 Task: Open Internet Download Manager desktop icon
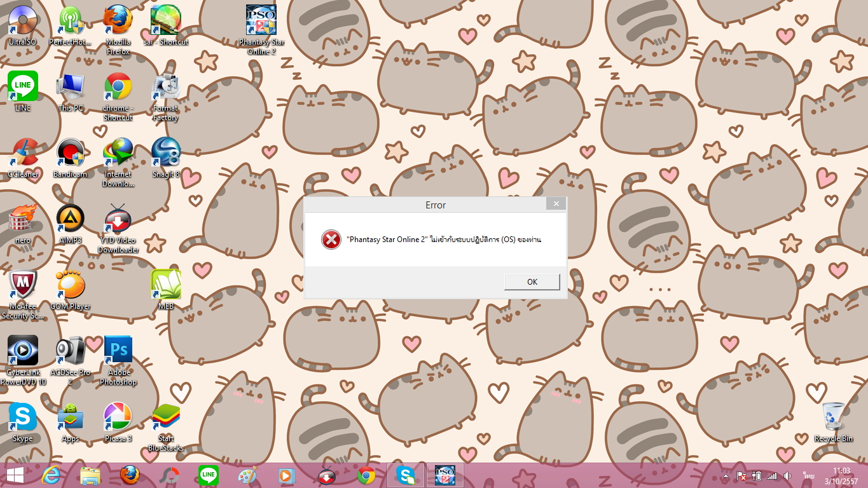click(118, 162)
